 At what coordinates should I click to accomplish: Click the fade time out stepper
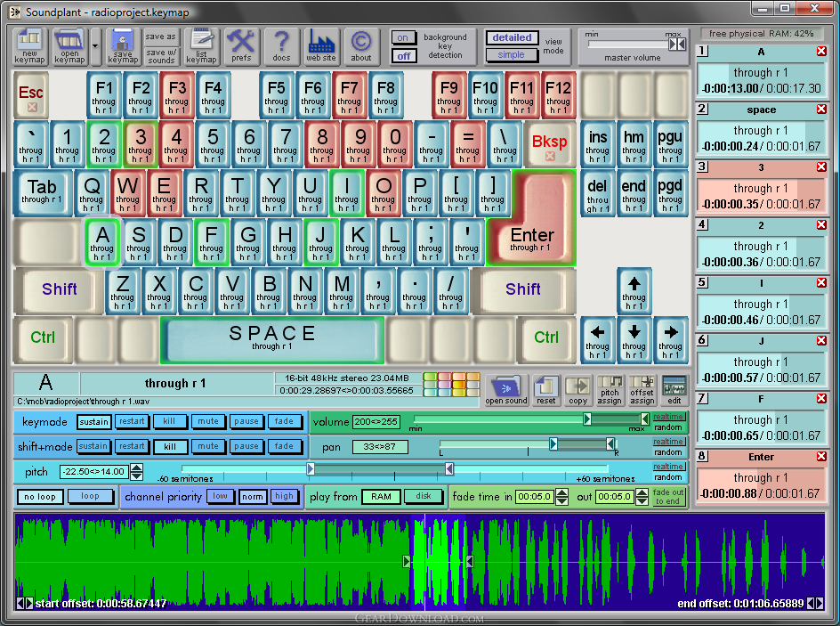(x=642, y=497)
